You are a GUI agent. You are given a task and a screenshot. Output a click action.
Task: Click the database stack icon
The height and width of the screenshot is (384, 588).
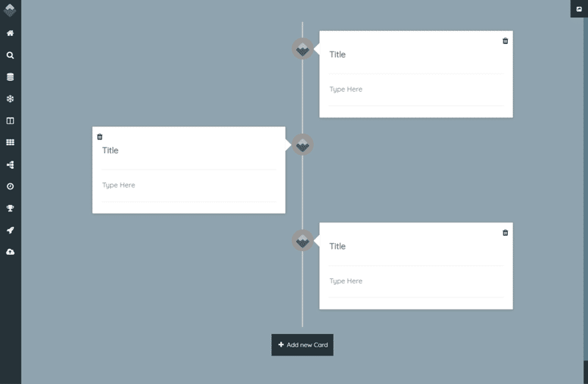pyautogui.click(x=10, y=77)
